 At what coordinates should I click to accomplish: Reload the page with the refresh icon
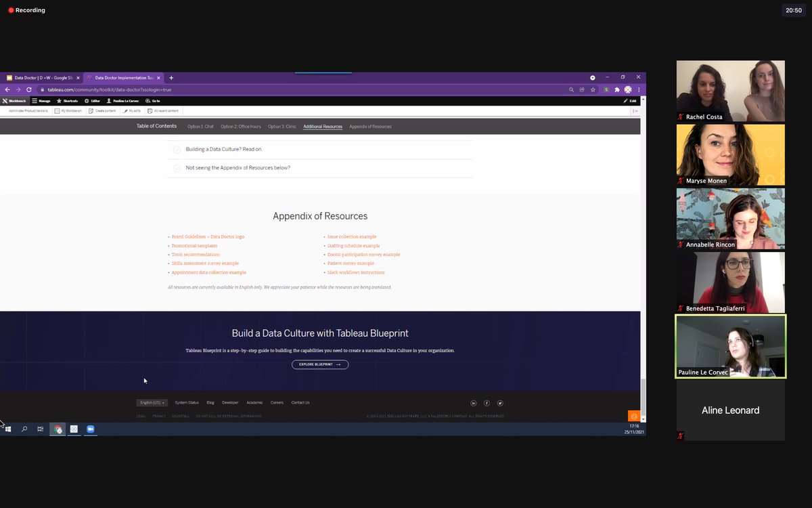29,89
